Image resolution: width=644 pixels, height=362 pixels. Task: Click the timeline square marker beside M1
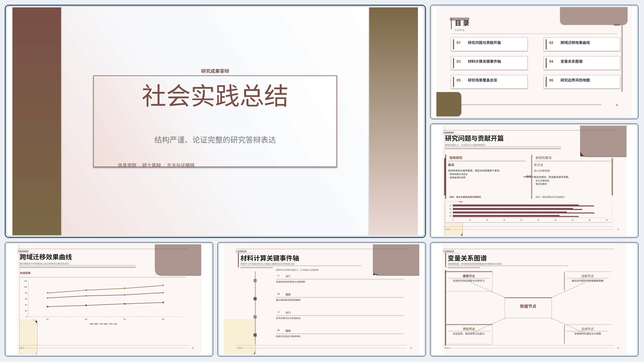(255, 281)
